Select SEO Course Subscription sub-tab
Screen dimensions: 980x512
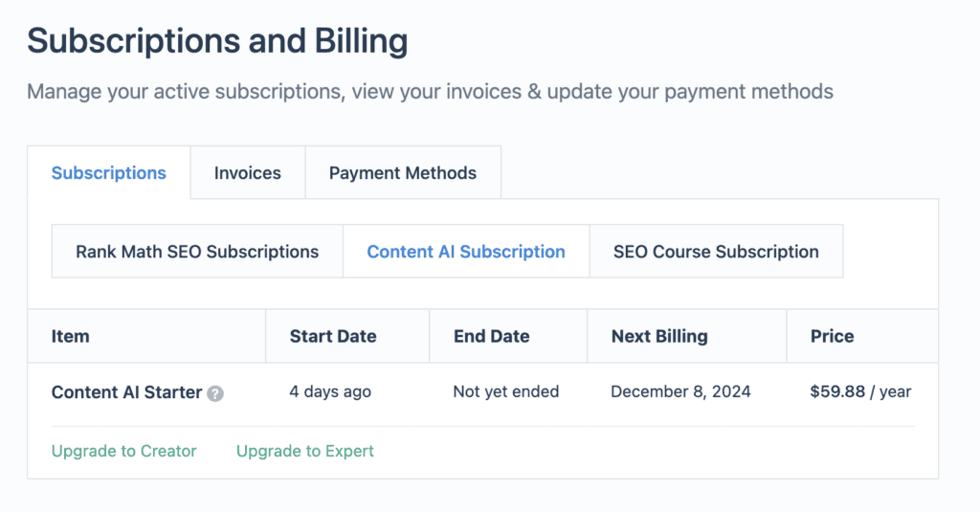tap(716, 252)
